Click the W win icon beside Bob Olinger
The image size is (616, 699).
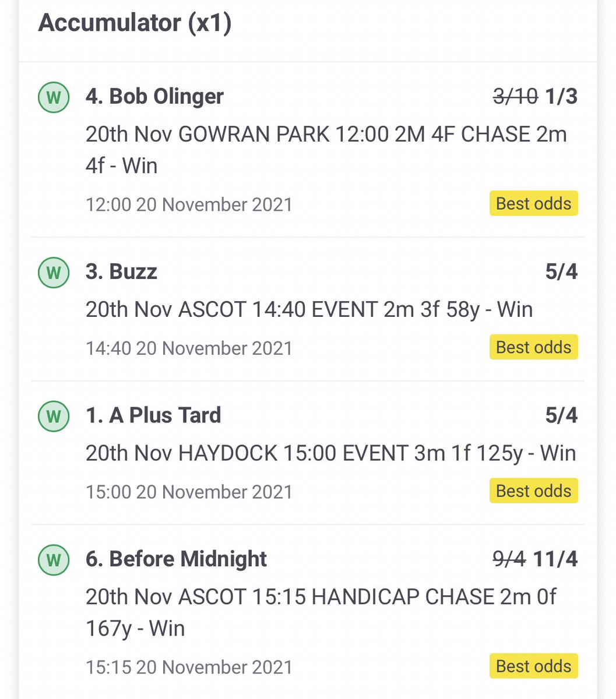coord(53,97)
